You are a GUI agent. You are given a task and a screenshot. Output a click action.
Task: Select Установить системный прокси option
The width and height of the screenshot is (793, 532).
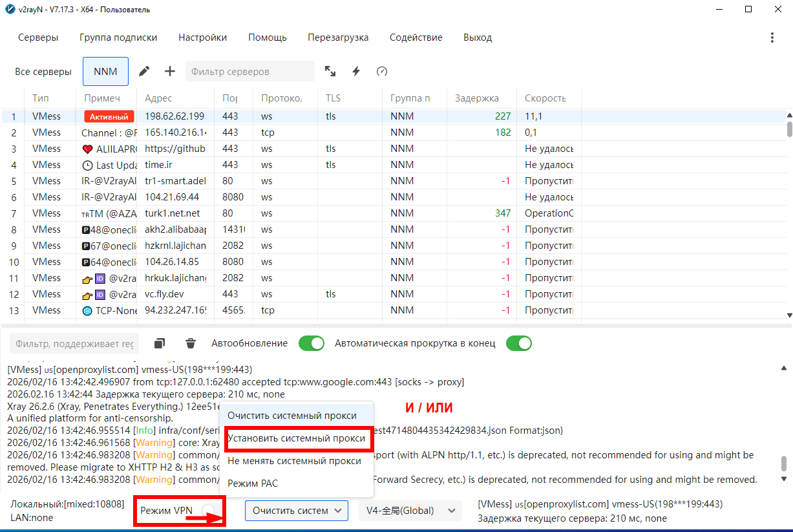pos(296,438)
